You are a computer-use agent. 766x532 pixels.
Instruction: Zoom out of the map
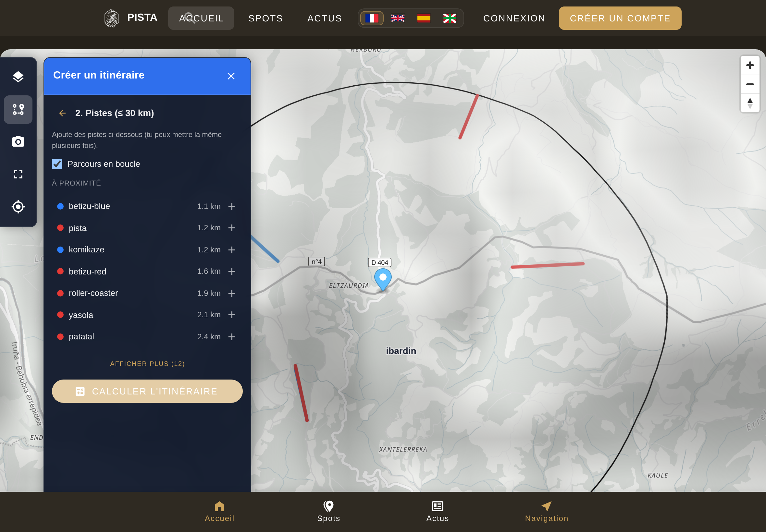(750, 84)
